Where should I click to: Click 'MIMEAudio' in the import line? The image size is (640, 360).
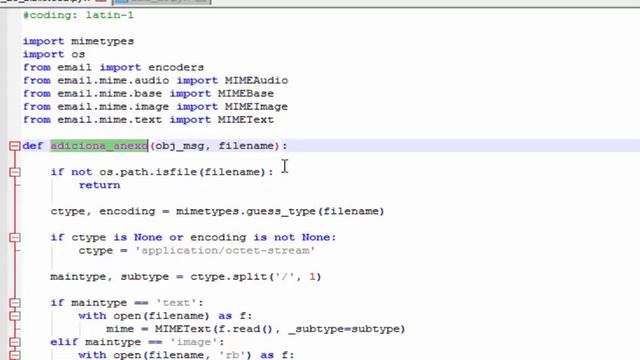click(256, 80)
